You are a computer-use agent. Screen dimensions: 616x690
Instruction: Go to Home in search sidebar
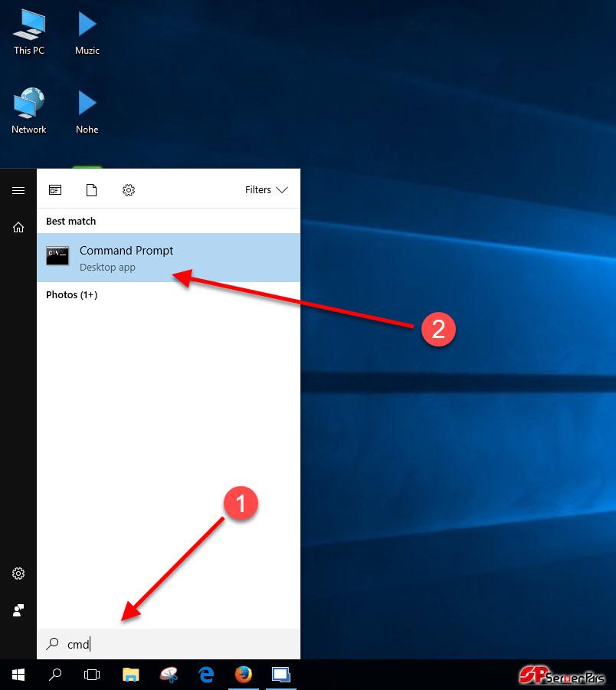coord(18,227)
